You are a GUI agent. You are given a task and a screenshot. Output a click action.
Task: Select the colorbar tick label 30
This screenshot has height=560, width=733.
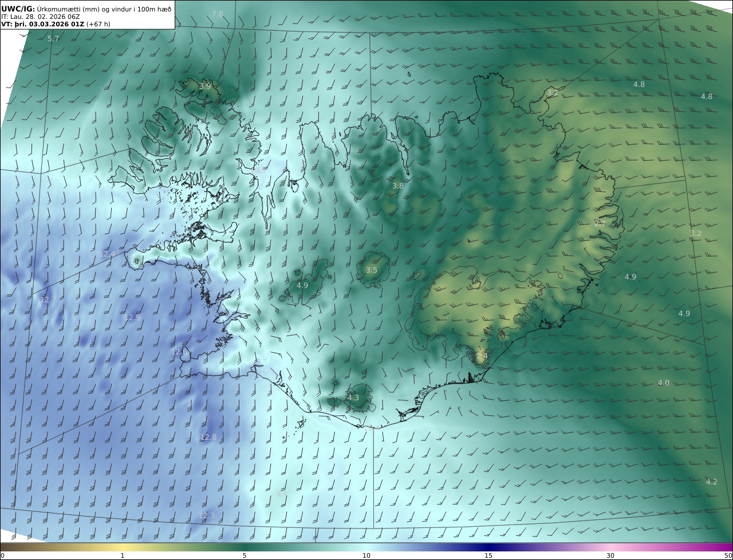pos(610,555)
